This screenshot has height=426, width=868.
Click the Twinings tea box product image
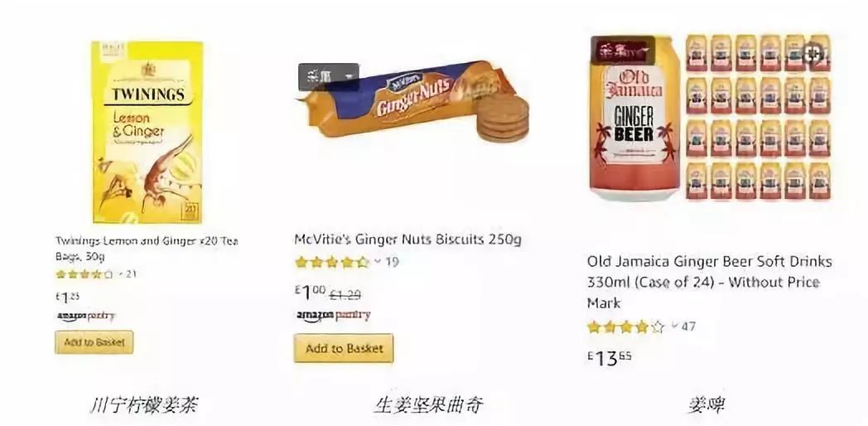147,133
